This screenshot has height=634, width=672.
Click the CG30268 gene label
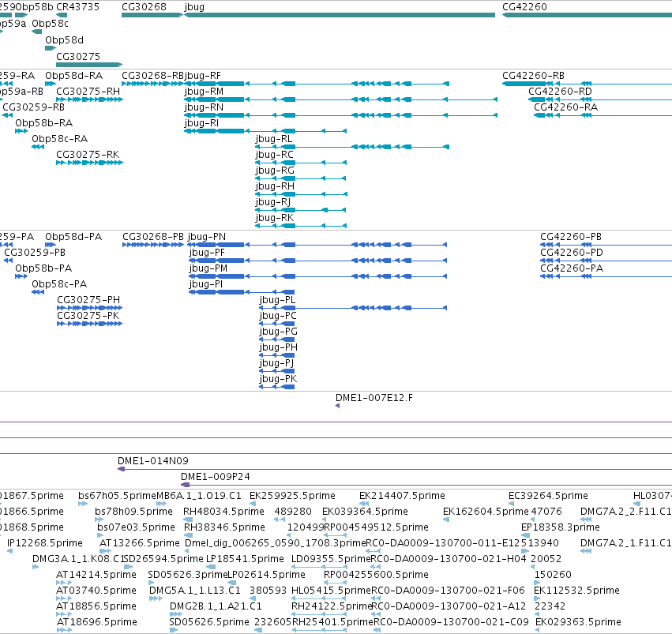144,7
